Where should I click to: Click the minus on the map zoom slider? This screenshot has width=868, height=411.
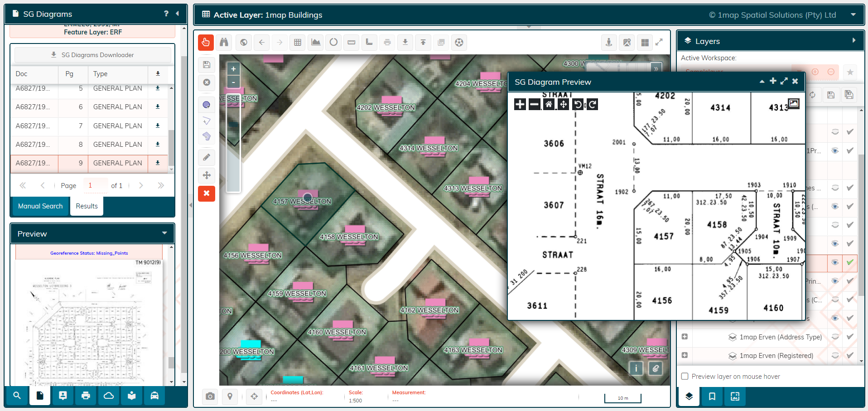(233, 82)
